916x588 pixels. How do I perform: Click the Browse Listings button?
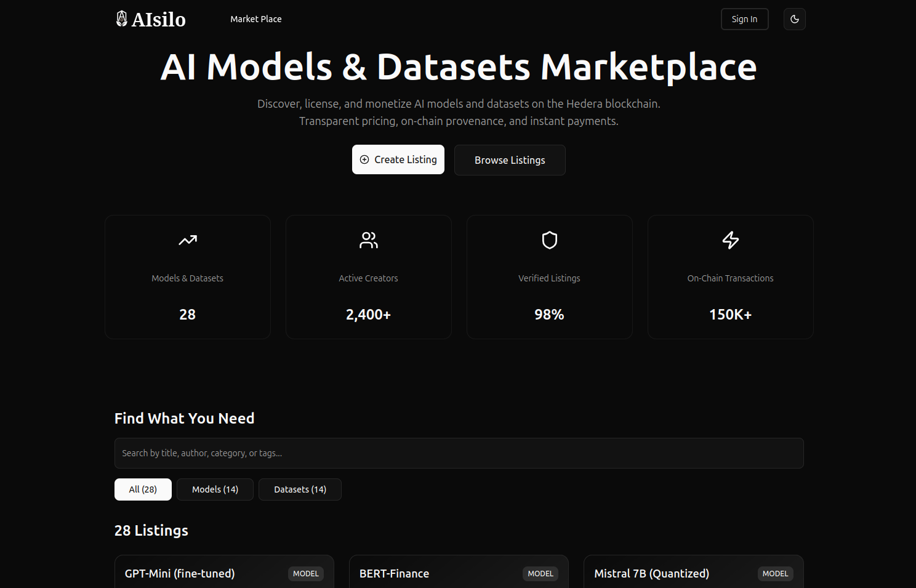[x=510, y=160]
